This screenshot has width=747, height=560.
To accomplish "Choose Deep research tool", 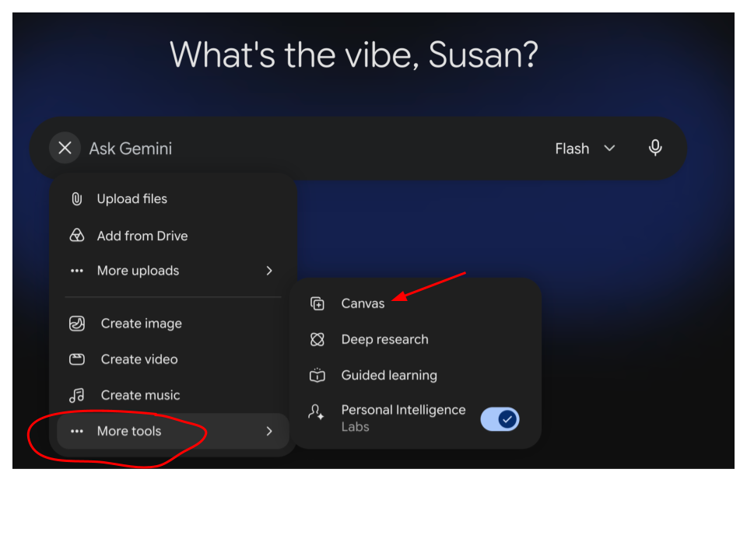I will [416, 339].
